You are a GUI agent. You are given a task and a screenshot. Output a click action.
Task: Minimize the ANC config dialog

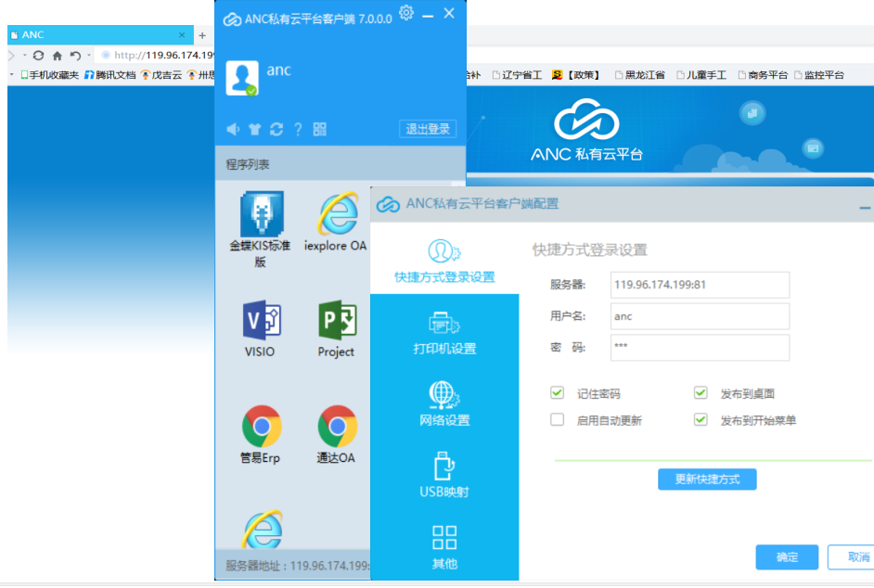pyautogui.click(x=865, y=208)
